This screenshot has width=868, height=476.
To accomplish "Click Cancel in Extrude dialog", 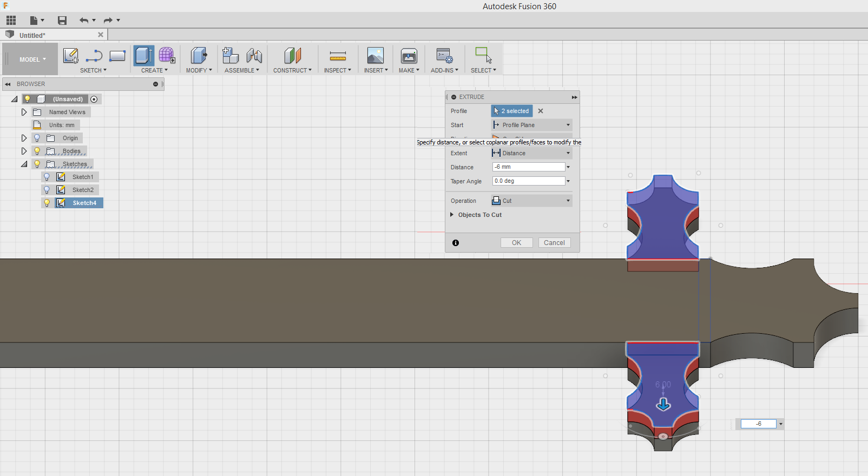I will pos(554,243).
